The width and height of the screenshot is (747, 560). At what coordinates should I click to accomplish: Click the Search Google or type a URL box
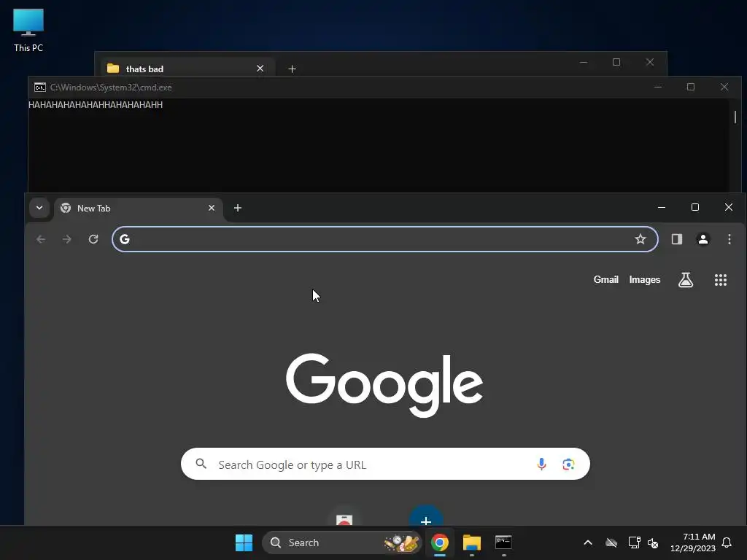[x=385, y=464]
